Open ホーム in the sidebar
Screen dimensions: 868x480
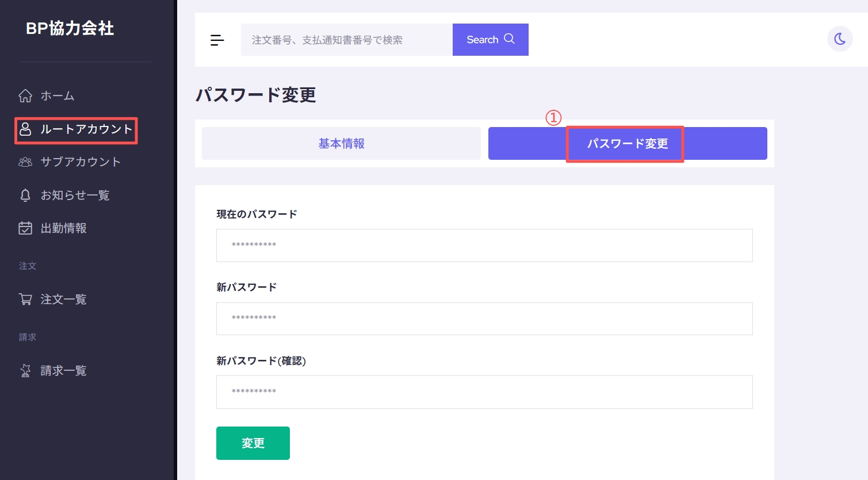(x=58, y=96)
